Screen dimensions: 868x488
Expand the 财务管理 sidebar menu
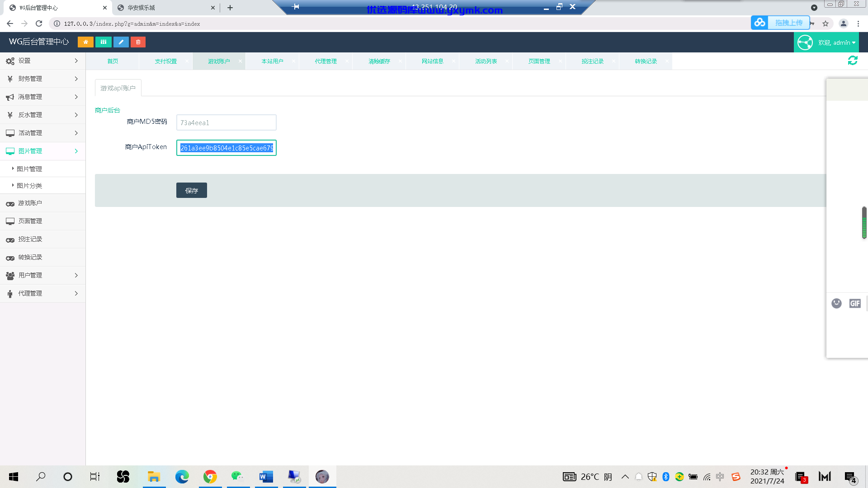tap(43, 79)
